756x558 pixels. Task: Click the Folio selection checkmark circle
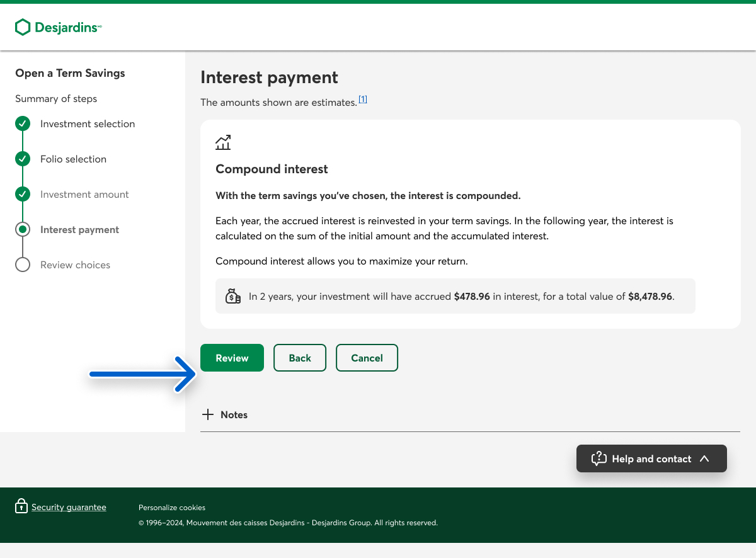pyautogui.click(x=23, y=159)
